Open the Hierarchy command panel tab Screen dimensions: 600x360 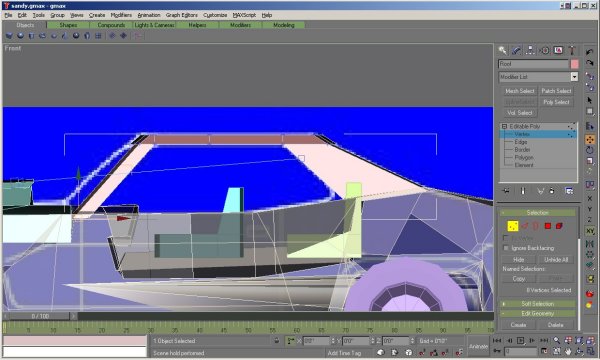(x=530, y=50)
